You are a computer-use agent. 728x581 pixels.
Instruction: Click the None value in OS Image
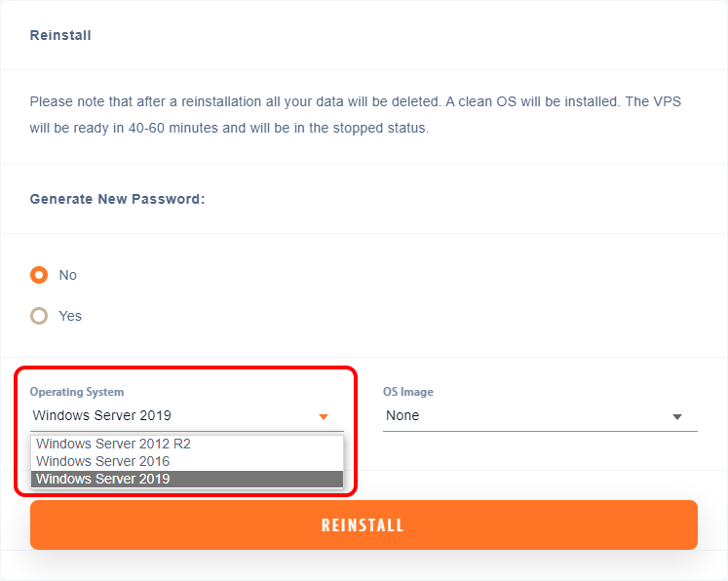(x=402, y=415)
